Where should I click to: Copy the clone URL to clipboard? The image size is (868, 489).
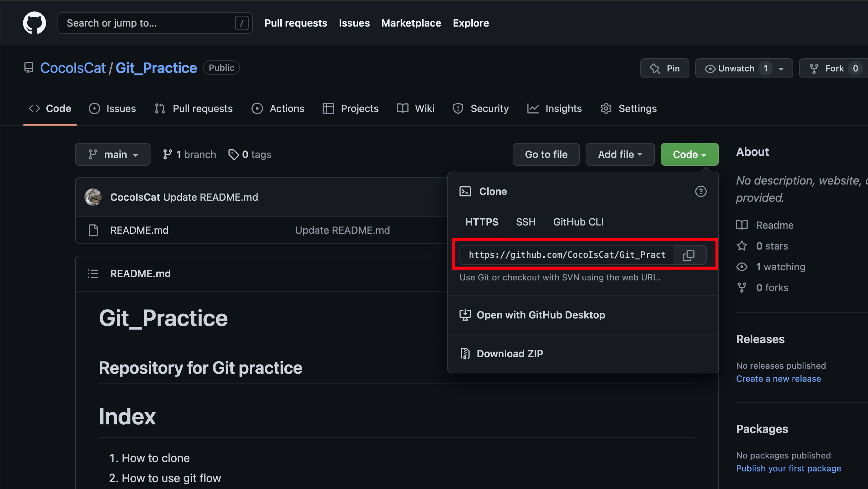689,255
